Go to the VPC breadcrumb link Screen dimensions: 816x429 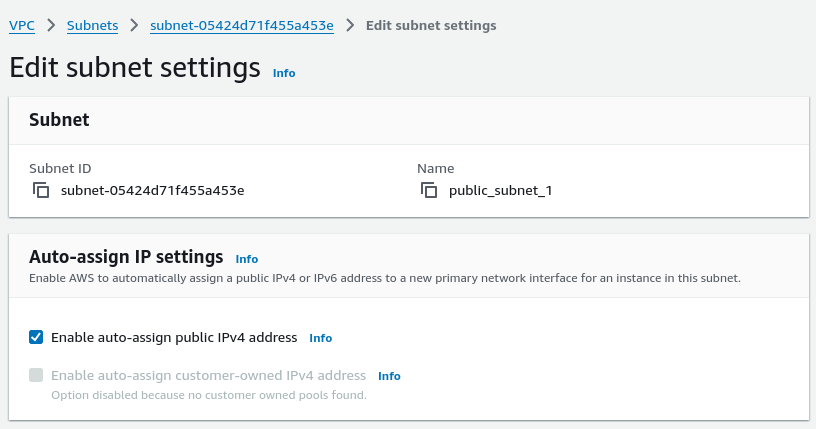point(22,26)
